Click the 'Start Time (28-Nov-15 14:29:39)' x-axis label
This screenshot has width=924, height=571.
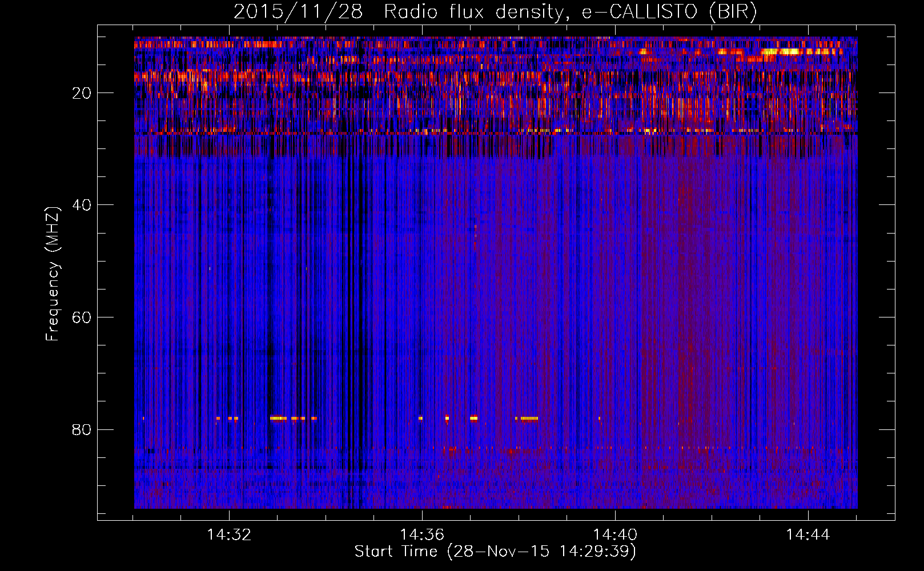coord(495,552)
